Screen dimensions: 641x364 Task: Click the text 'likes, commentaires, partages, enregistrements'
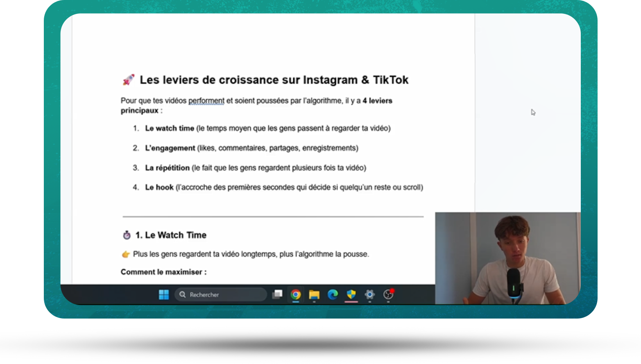(278, 148)
